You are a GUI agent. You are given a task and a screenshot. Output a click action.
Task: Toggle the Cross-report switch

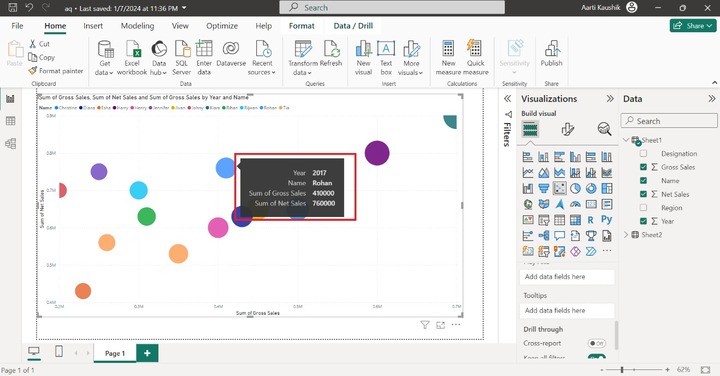pyautogui.click(x=596, y=343)
